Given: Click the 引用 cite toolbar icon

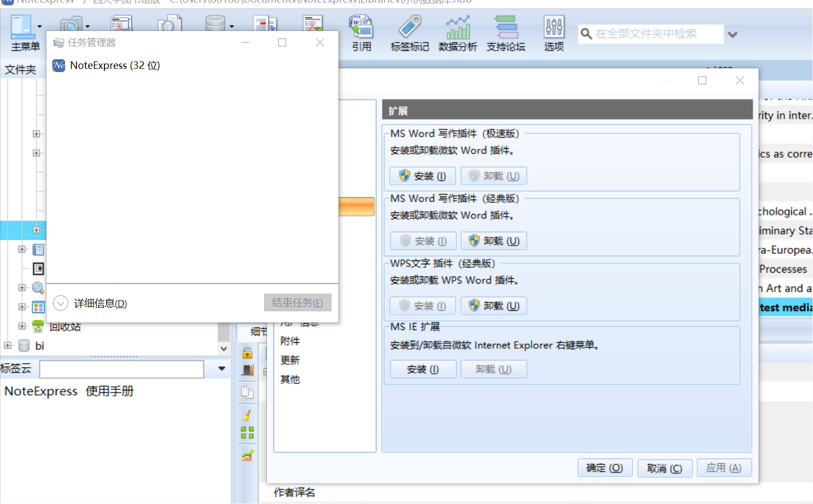Looking at the screenshot, I should (361, 33).
